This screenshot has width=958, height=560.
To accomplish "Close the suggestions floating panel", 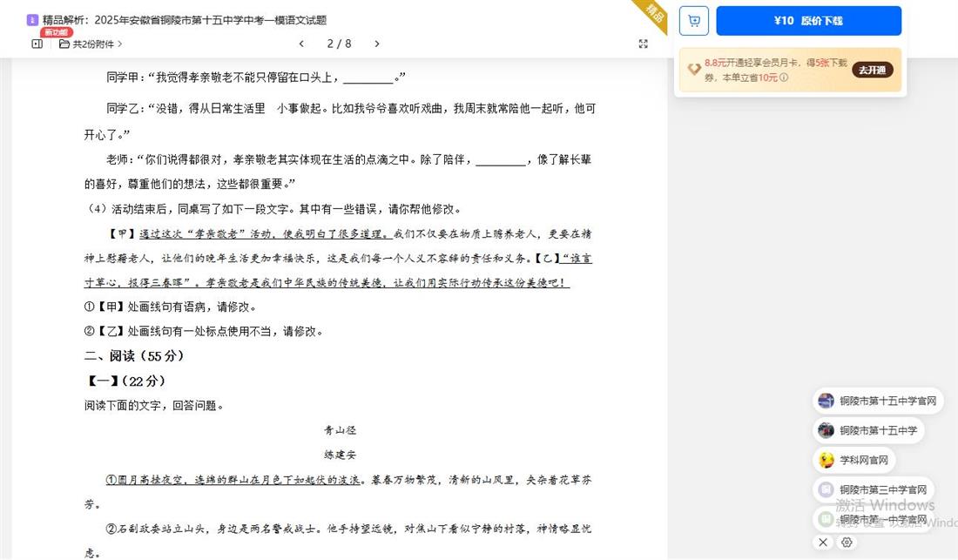I will (823, 543).
